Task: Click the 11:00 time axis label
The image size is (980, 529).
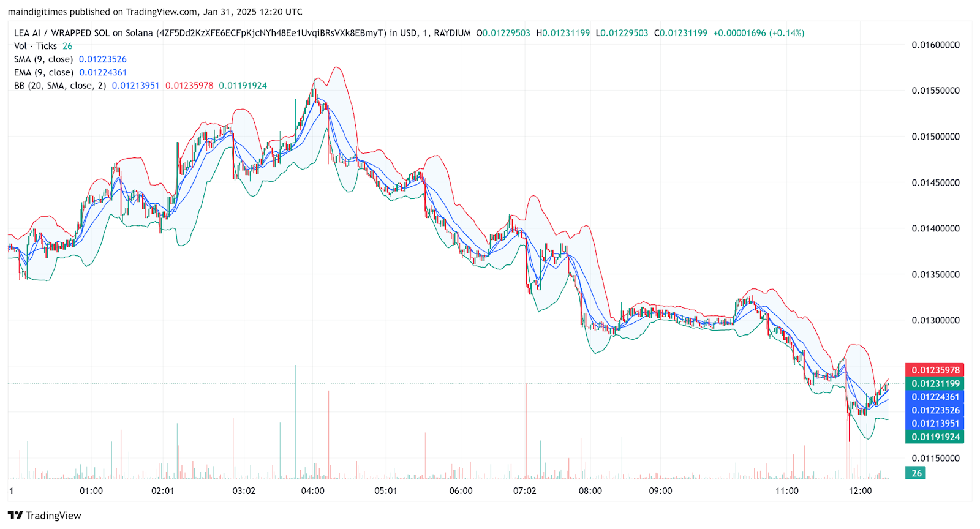Action: pos(787,491)
